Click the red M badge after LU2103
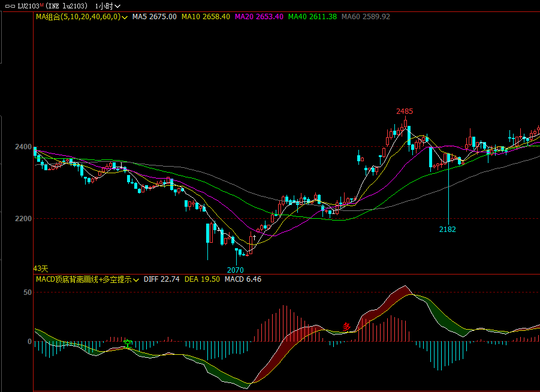Screen dimensions: 540x392 click(42, 5)
